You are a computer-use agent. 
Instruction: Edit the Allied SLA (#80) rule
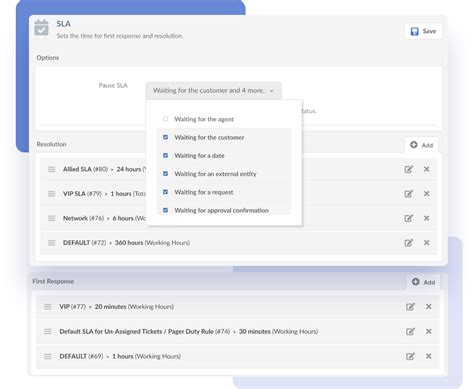[x=408, y=169]
